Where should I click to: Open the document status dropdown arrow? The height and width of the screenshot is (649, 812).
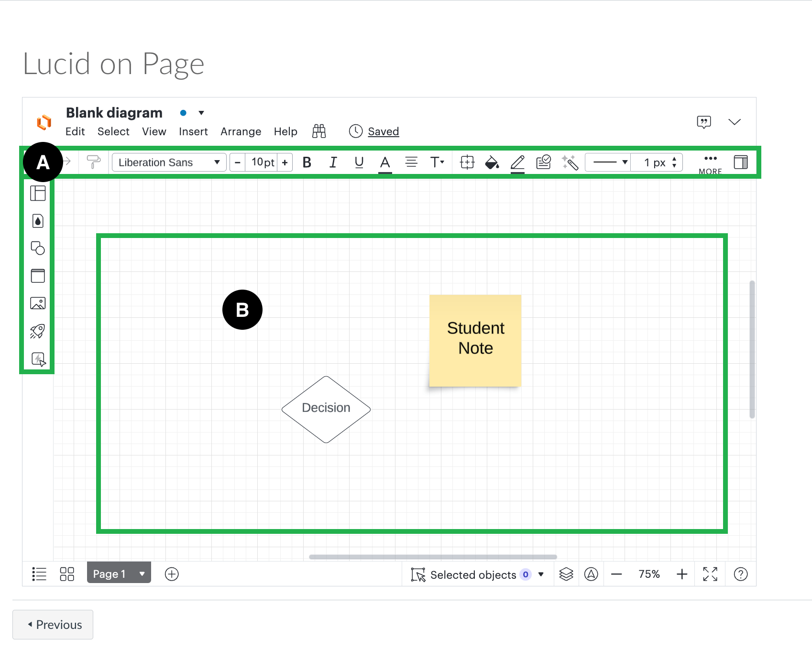[x=201, y=113]
